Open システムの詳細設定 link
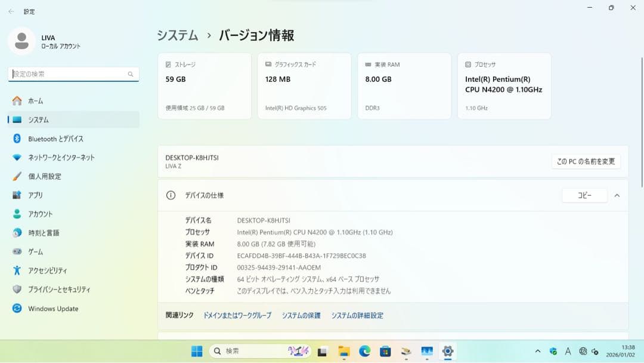The height and width of the screenshot is (363, 644). coord(357,315)
